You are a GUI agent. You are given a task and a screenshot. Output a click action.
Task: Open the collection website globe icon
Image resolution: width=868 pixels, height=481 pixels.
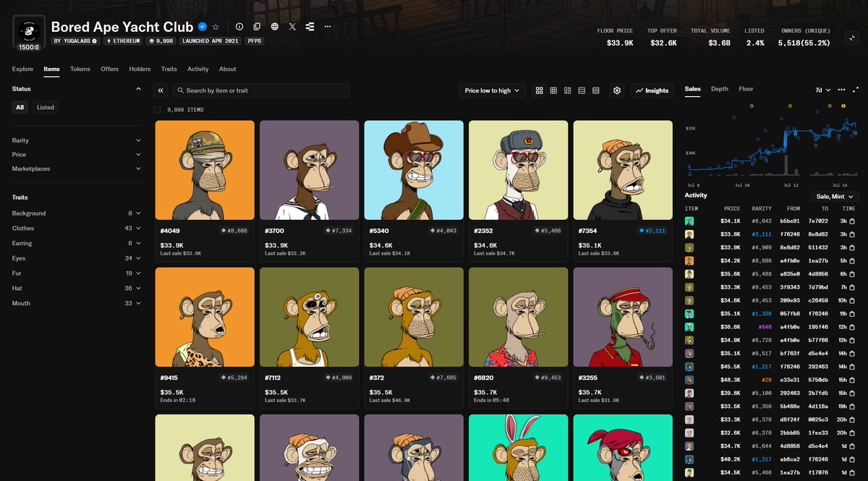275,27
